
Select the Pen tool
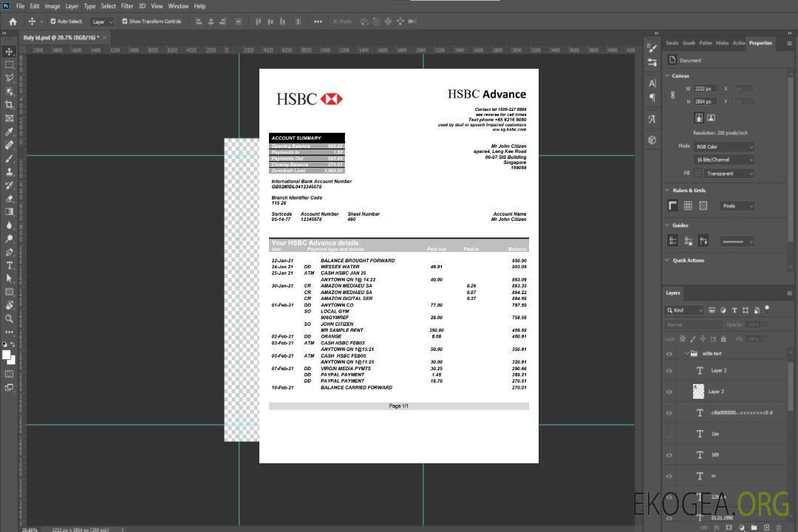(x=9, y=252)
